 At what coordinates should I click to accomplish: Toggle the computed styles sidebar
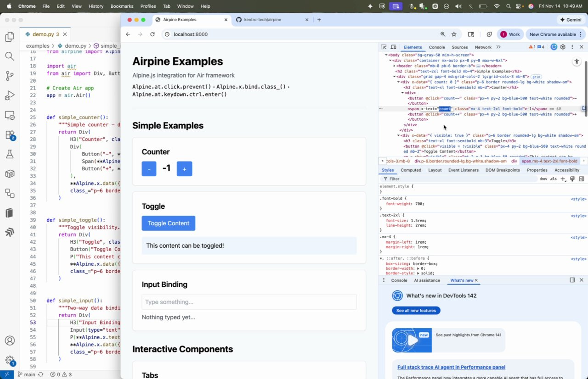pos(582,179)
